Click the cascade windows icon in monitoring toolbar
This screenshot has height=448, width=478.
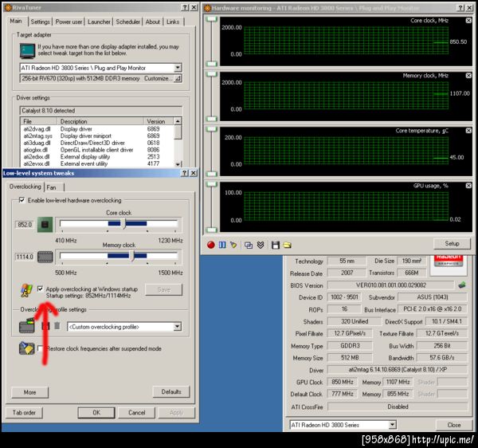[x=249, y=245]
